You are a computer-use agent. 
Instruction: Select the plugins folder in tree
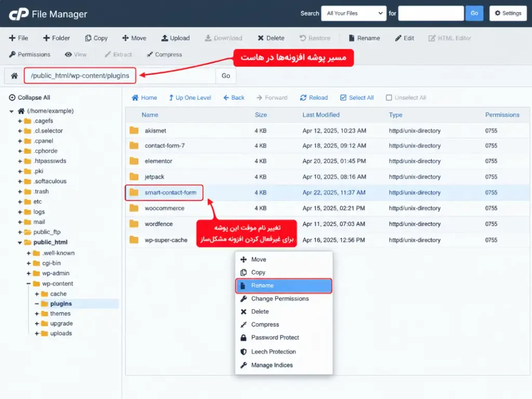tap(61, 303)
